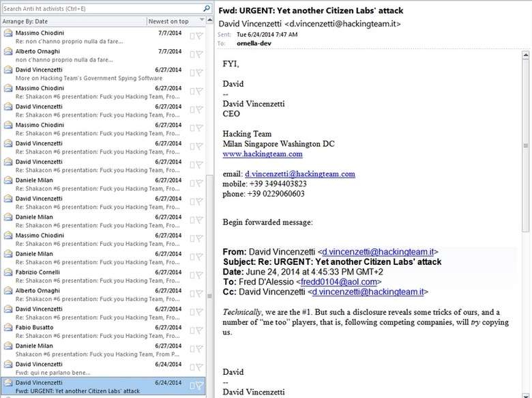Flag the Massimo Chiodini 7/7/2014 message
The height and width of the screenshot is (398, 532).
pyautogui.click(x=199, y=35)
